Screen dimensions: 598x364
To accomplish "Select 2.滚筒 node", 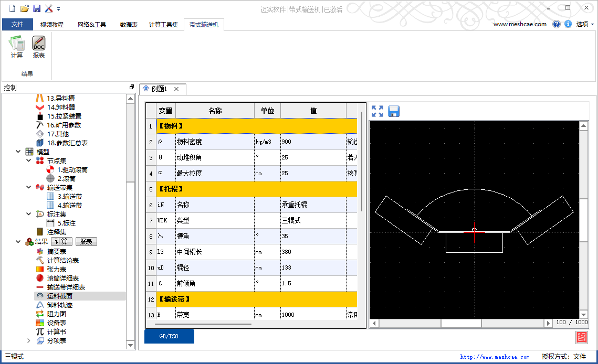I will [x=66, y=178].
